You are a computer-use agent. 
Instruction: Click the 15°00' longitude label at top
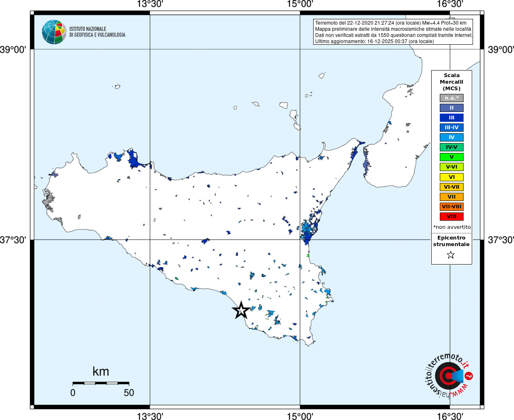pos(300,4)
